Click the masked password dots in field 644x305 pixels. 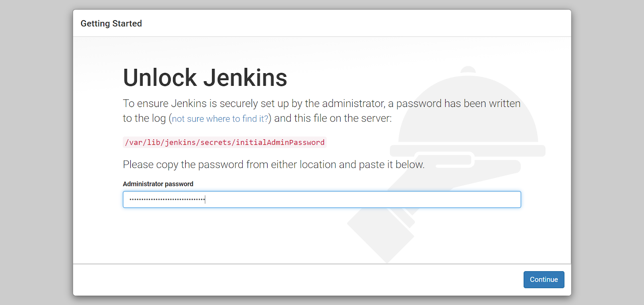(x=167, y=200)
